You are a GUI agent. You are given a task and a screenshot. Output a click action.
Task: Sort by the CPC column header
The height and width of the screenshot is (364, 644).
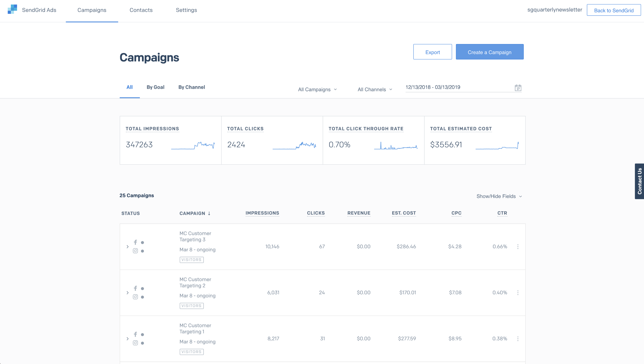coord(456,213)
